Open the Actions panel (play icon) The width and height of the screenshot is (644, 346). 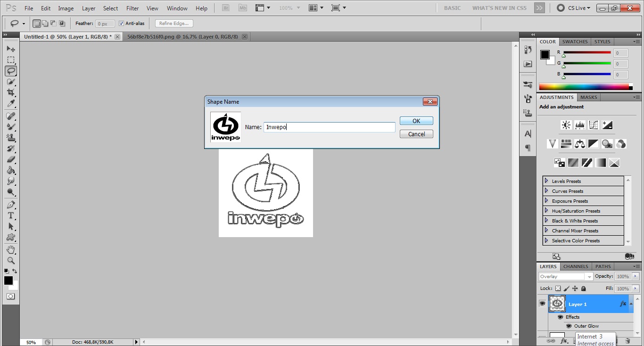528,64
